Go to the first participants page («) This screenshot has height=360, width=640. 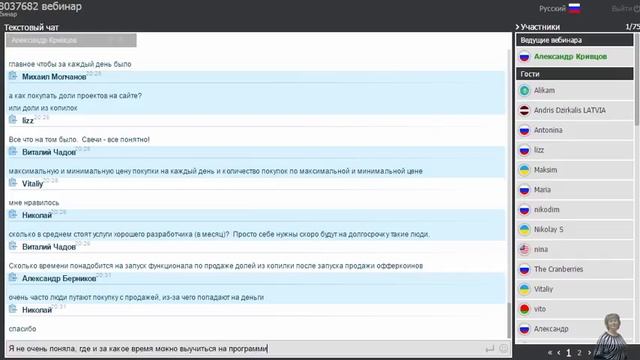pos(550,352)
